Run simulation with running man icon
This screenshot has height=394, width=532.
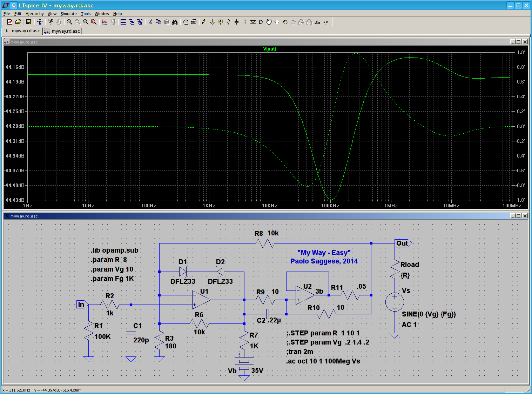pyautogui.click(x=50, y=22)
